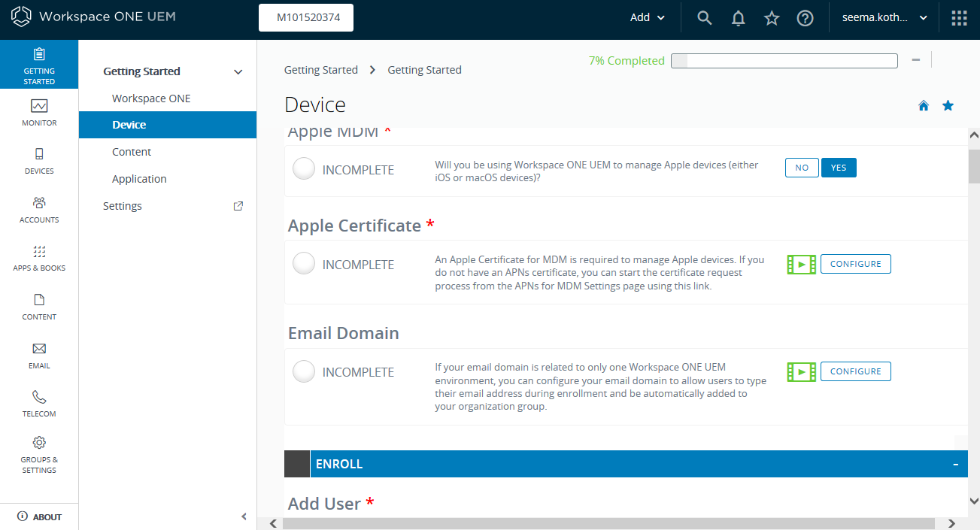Click the Workspace ONE UEM logo icon
This screenshot has height=530, width=980.
[x=21, y=17]
